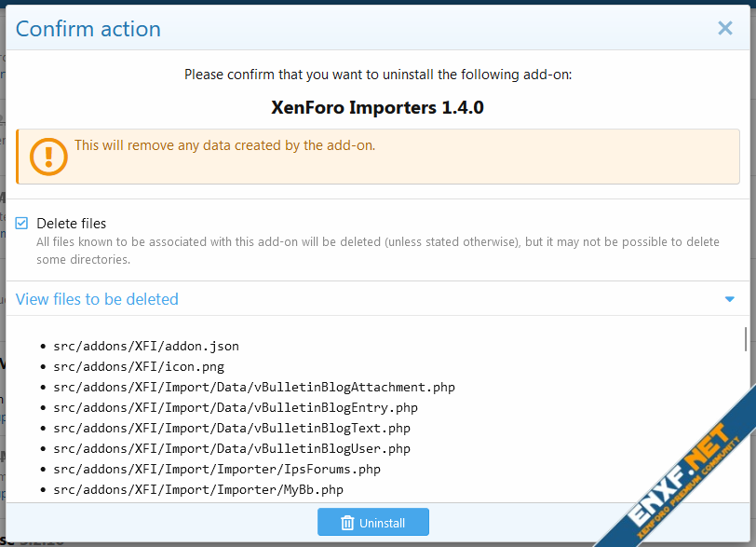Image resolution: width=756 pixels, height=547 pixels.
Task: Click the data removal warning message
Action: coord(225,145)
